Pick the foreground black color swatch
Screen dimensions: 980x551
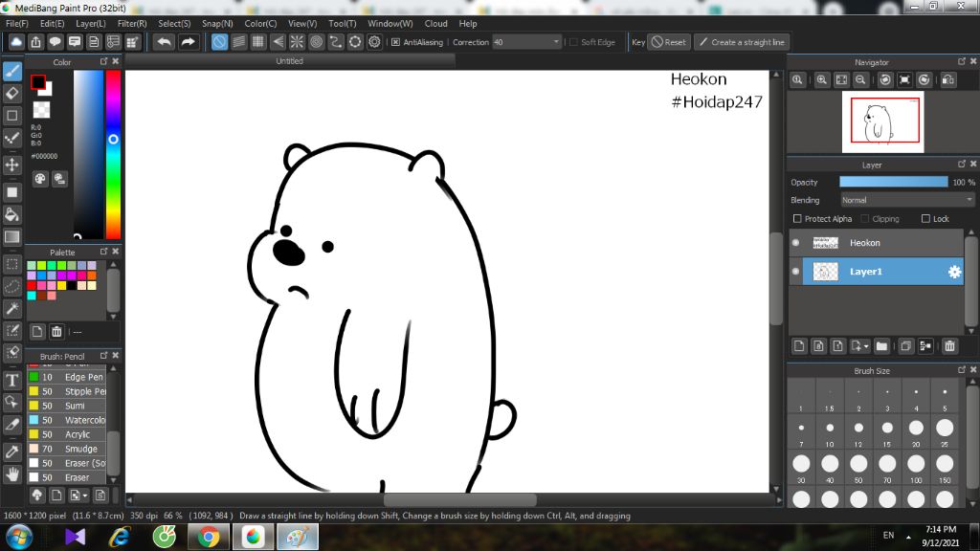pos(38,82)
